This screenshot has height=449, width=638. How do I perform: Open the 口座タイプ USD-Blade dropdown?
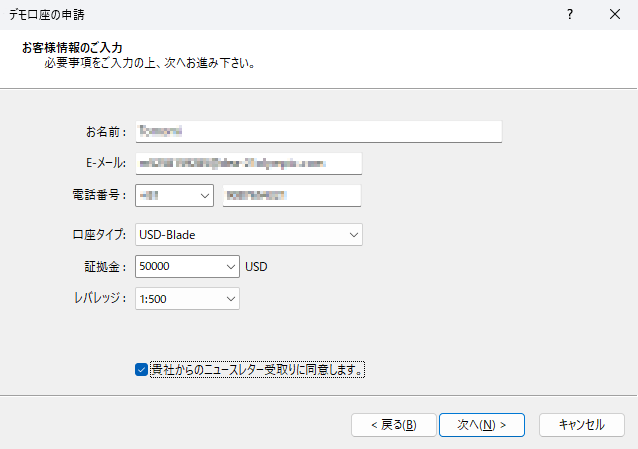tap(249, 234)
